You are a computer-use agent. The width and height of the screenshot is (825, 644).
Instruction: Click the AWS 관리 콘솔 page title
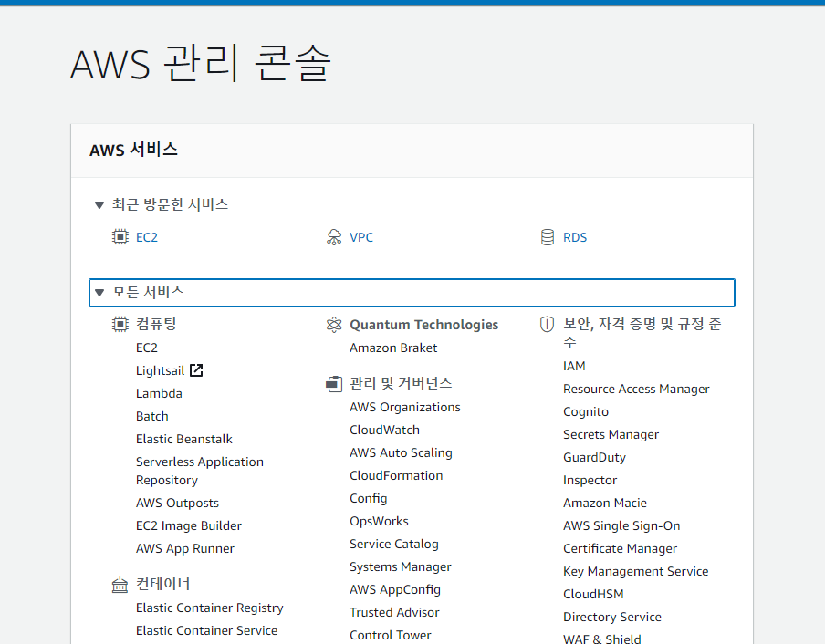pyautogui.click(x=201, y=64)
